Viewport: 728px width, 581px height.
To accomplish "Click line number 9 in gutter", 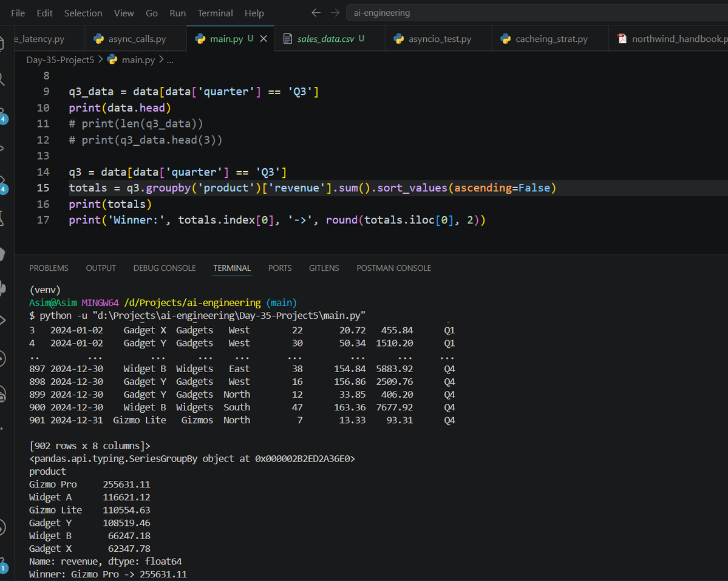I will coord(46,92).
